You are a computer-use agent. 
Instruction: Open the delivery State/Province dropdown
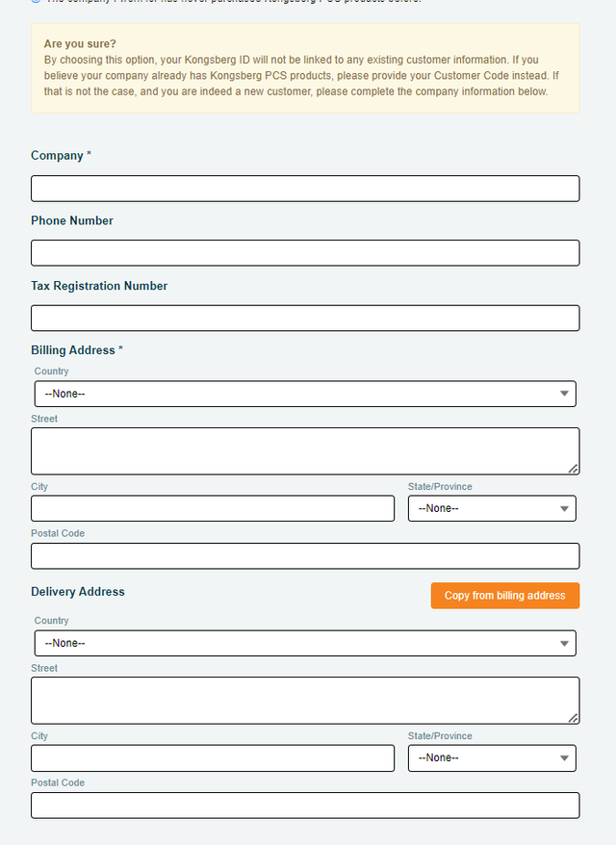(x=491, y=757)
